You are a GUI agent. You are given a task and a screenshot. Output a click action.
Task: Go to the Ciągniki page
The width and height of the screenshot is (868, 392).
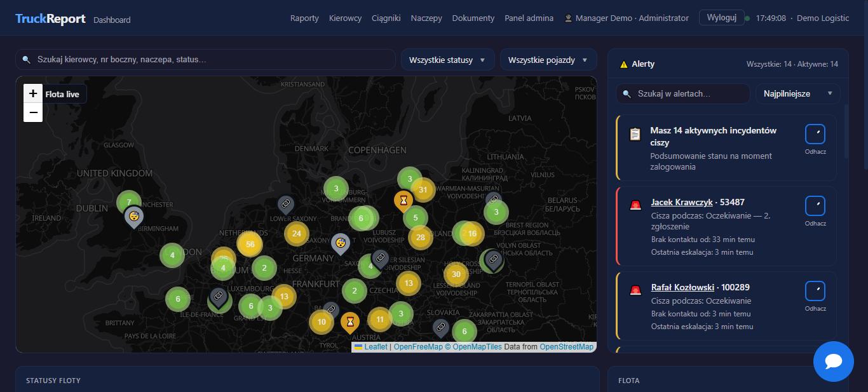(386, 18)
